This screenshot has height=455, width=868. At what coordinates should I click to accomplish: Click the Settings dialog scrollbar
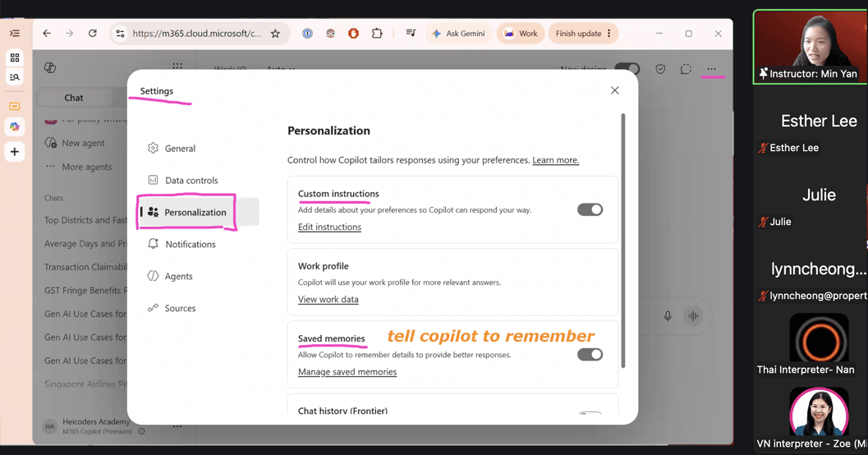click(x=623, y=241)
